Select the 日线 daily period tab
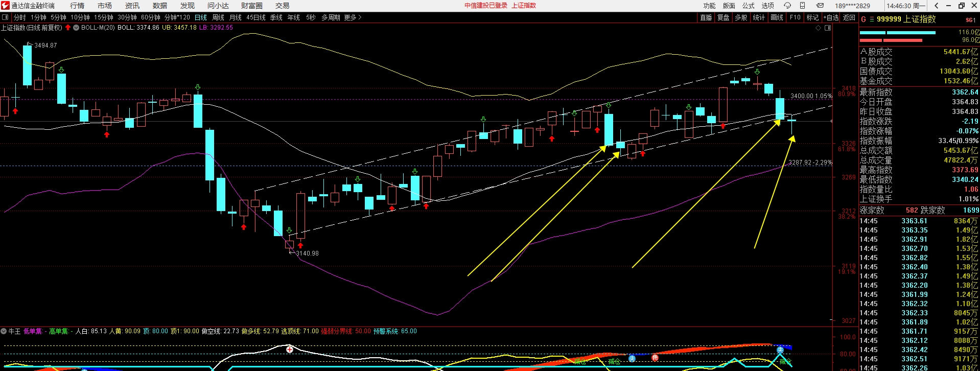This screenshot has height=371, width=980. pyautogui.click(x=201, y=17)
